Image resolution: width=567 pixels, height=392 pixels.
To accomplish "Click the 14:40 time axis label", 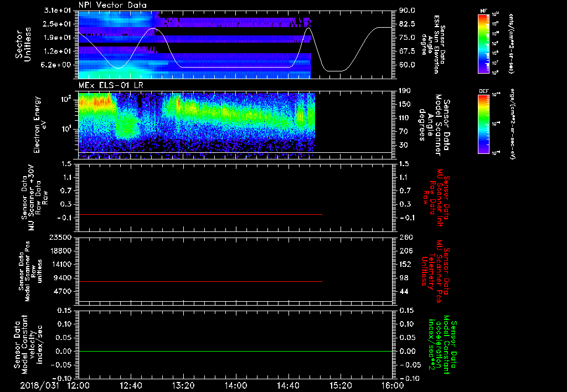I will 288,385.
